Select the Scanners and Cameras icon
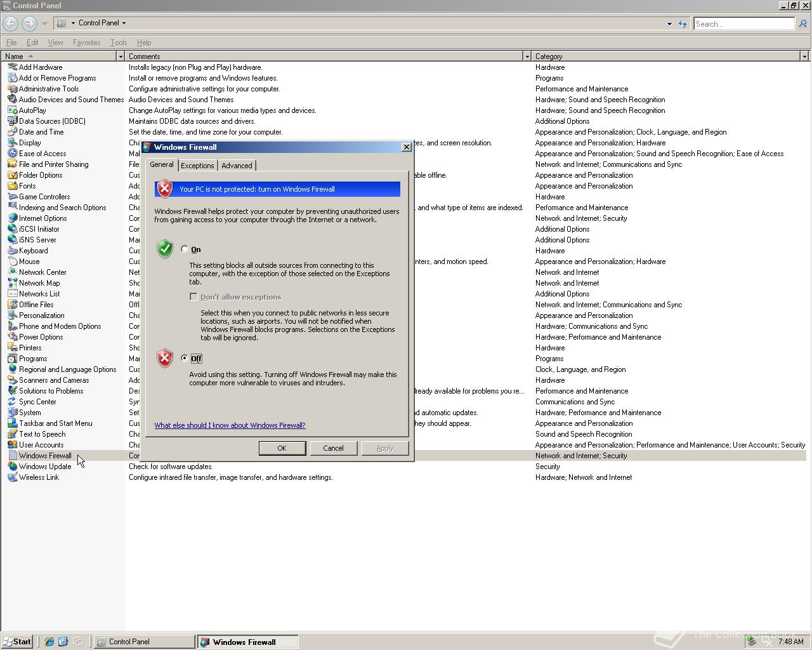The height and width of the screenshot is (650, 812). 12,380
